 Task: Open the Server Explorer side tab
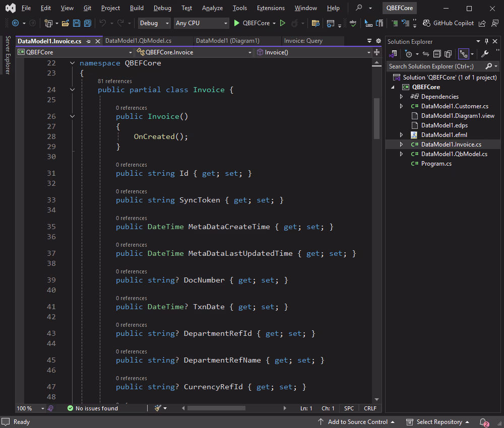pos(8,55)
